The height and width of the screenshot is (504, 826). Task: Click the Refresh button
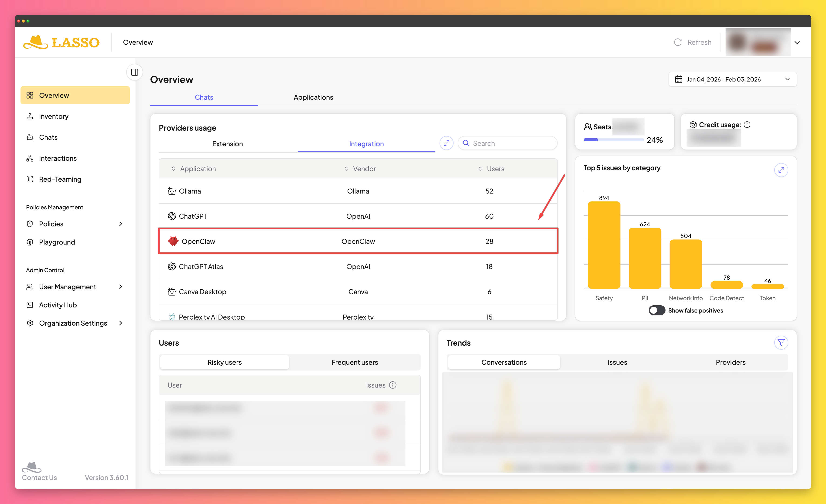click(693, 42)
